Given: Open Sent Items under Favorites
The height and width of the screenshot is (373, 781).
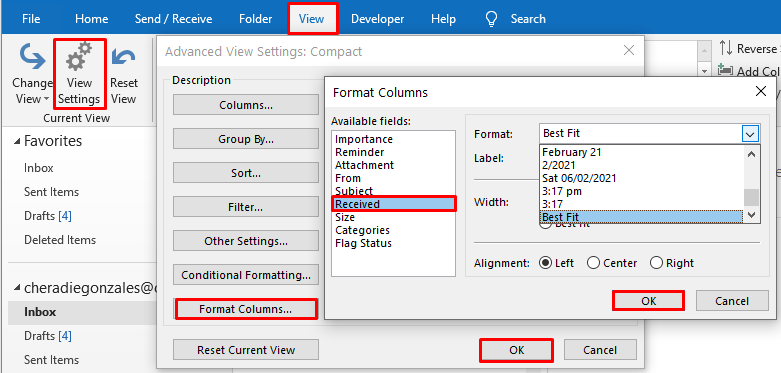Looking at the screenshot, I should point(51,192).
